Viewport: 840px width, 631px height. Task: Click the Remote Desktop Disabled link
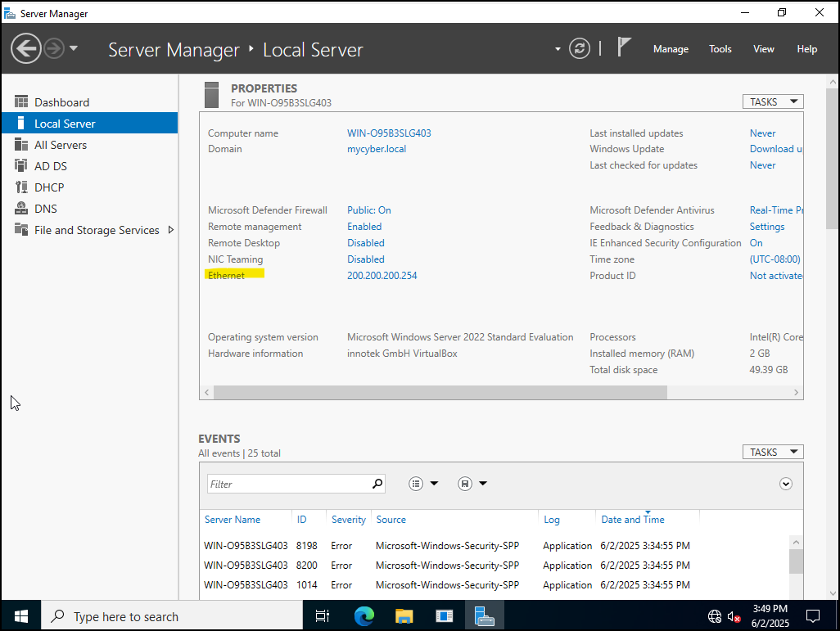[365, 243]
